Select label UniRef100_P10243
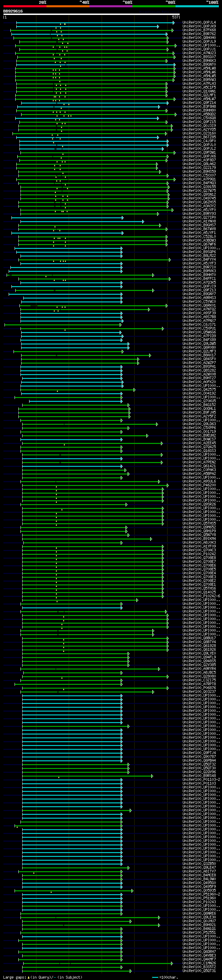This screenshot has width=222, height=980. click(199, 902)
